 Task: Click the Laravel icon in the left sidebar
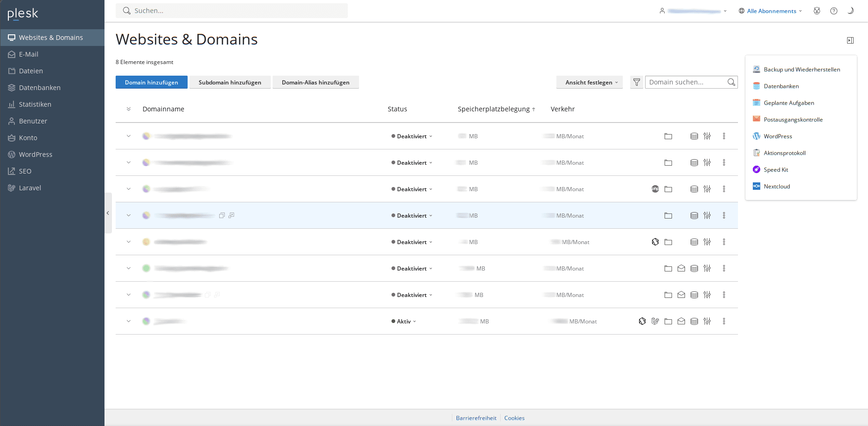point(12,188)
